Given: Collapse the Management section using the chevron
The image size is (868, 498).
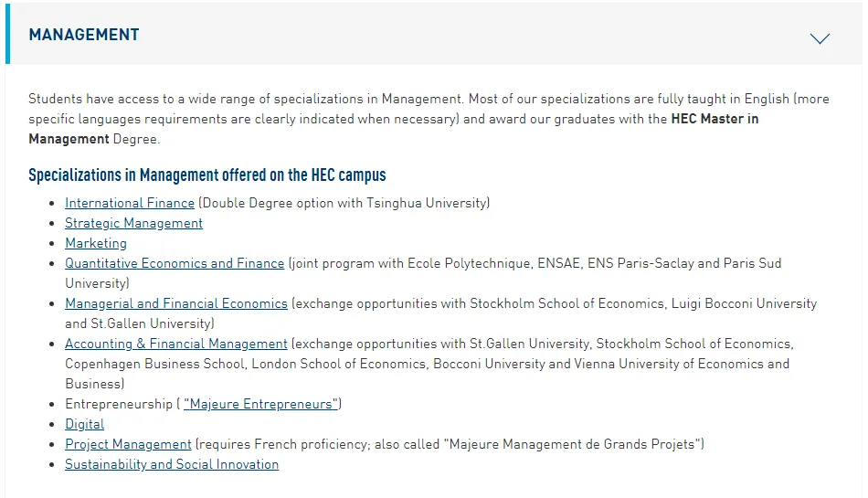Looking at the screenshot, I should click(x=820, y=38).
